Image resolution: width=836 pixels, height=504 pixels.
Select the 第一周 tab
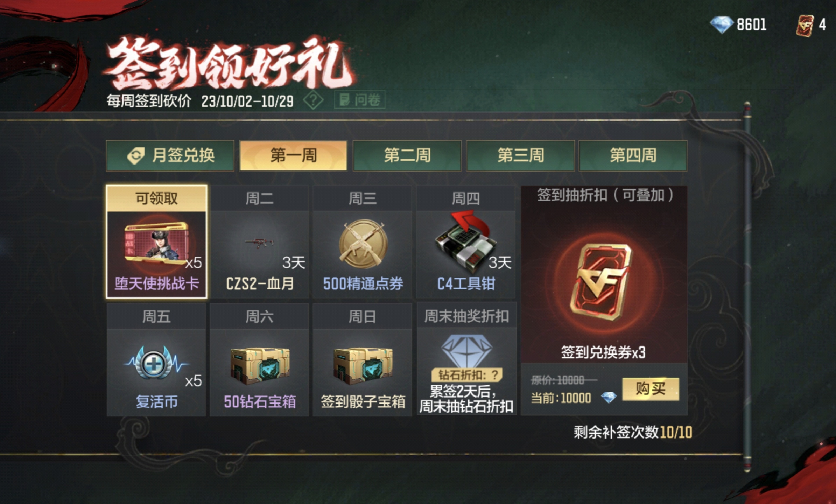[x=293, y=155]
